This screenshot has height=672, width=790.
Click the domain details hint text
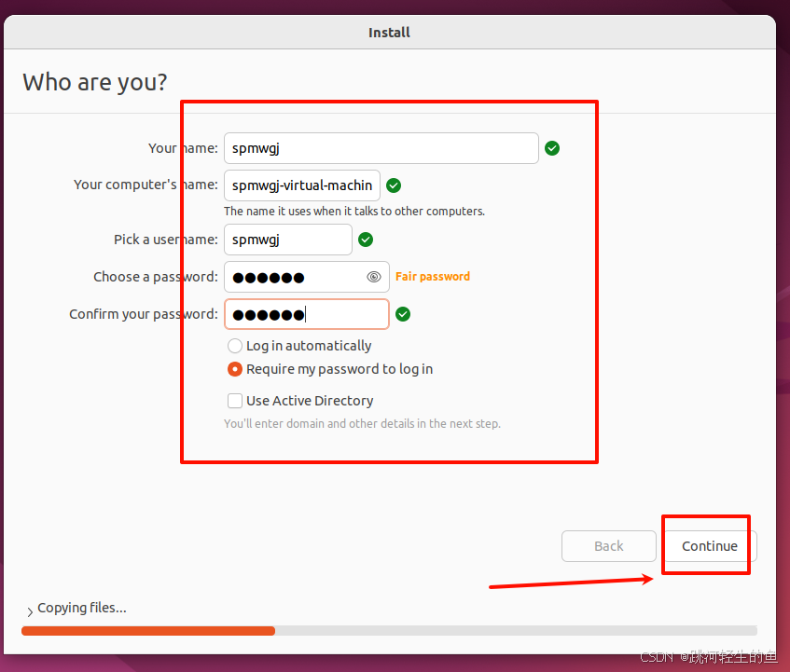coord(362,423)
